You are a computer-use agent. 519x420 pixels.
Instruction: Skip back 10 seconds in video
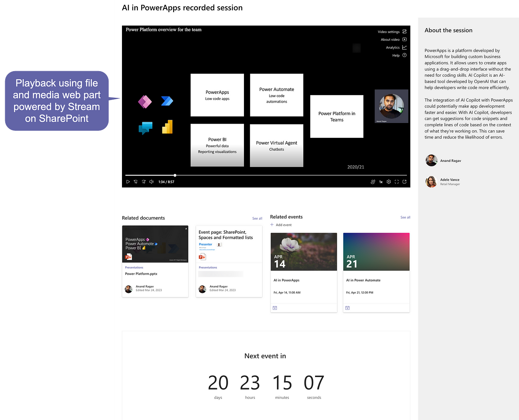pyautogui.click(x=136, y=182)
